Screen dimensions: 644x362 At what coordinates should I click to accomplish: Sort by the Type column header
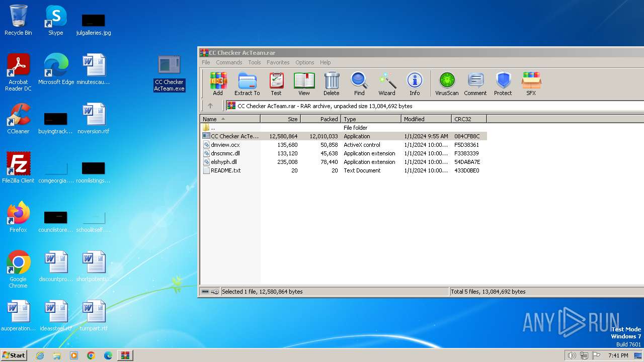click(x=371, y=119)
